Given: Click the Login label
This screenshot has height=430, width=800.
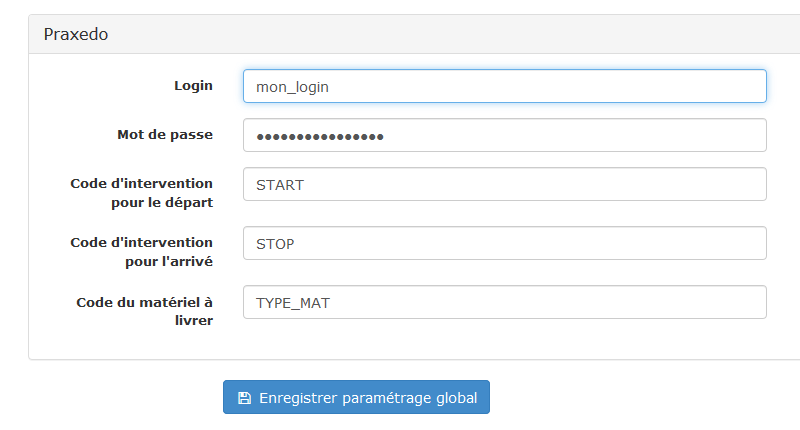Looking at the screenshot, I should (193, 86).
